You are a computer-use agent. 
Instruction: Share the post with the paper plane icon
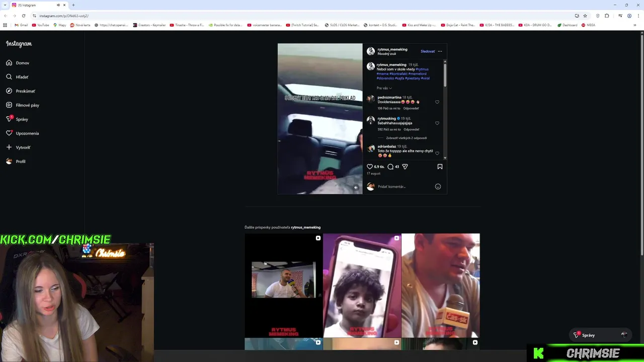click(x=405, y=166)
